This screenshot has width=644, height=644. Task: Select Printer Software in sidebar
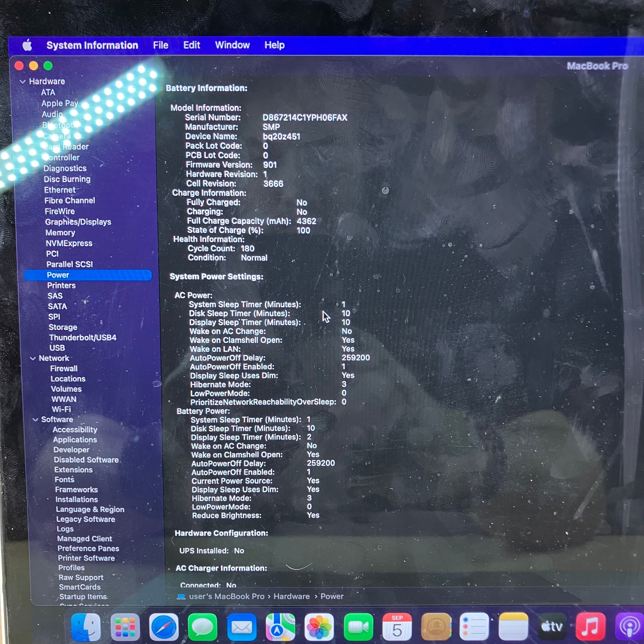(x=86, y=558)
